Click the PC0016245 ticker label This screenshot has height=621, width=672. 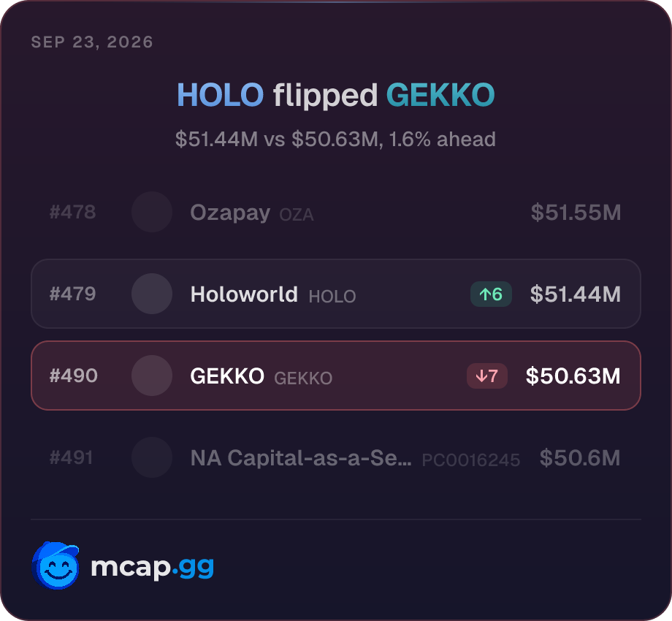point(471,460)
